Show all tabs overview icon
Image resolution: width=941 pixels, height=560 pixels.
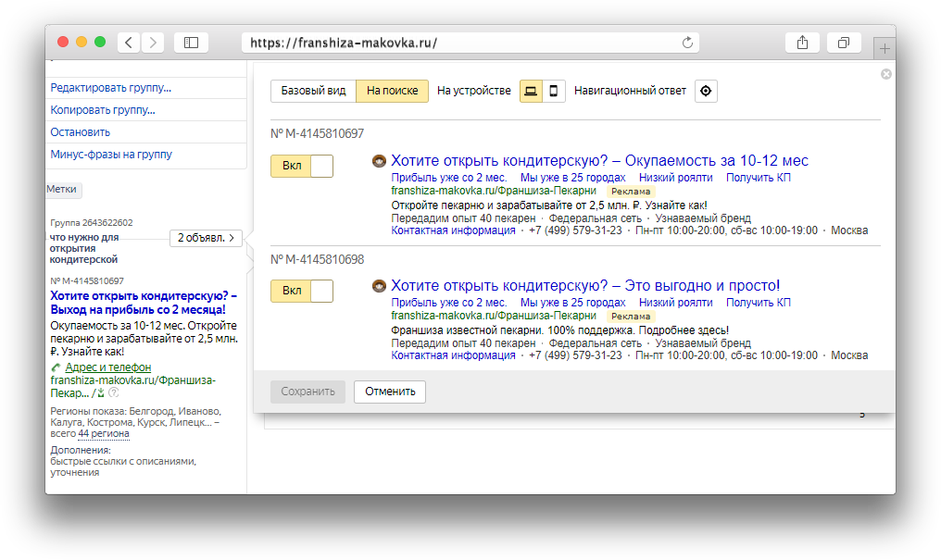pyautogui.click(x=844, y=43)
